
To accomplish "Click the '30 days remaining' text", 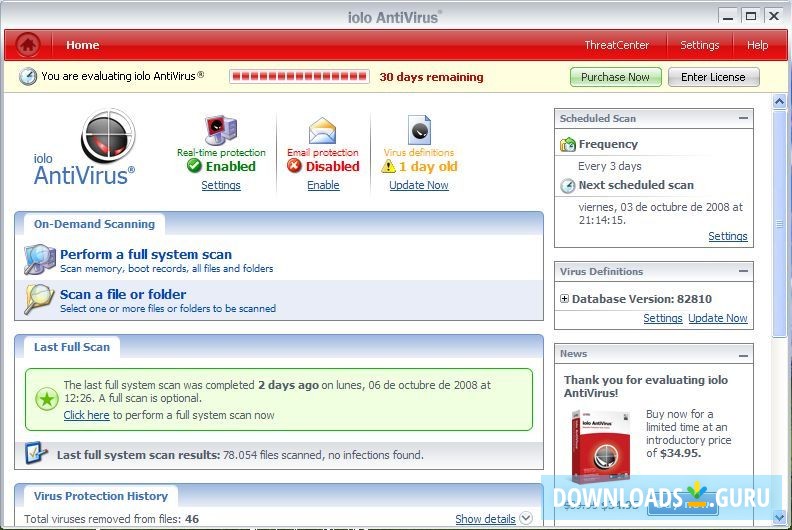I will click(431, 77).
